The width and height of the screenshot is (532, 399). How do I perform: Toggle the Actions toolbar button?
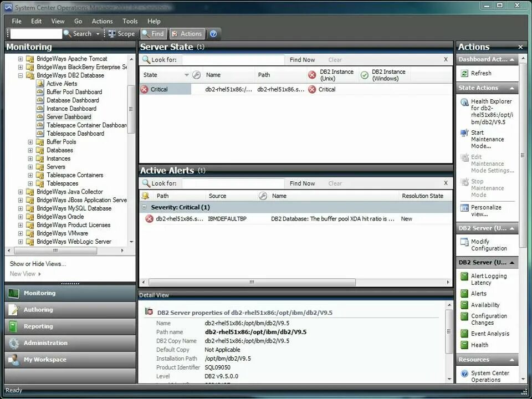coord(187,34)
